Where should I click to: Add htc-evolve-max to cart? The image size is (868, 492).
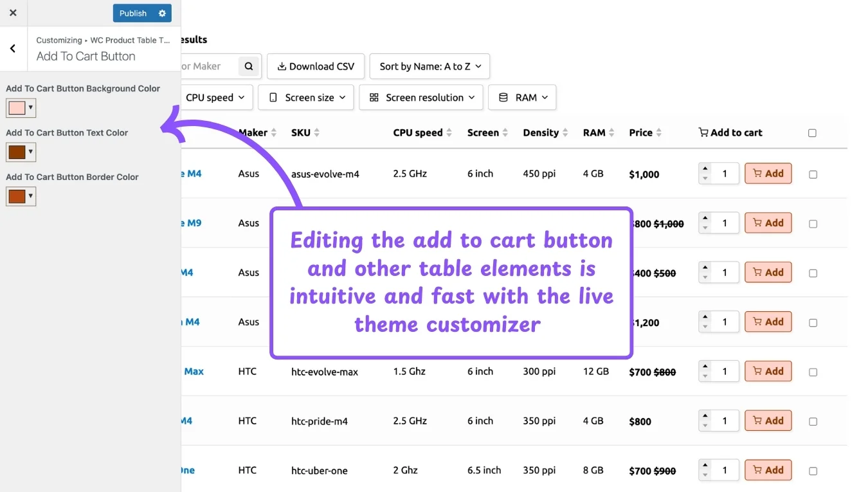pyautogui.click(x=768, y=371)
